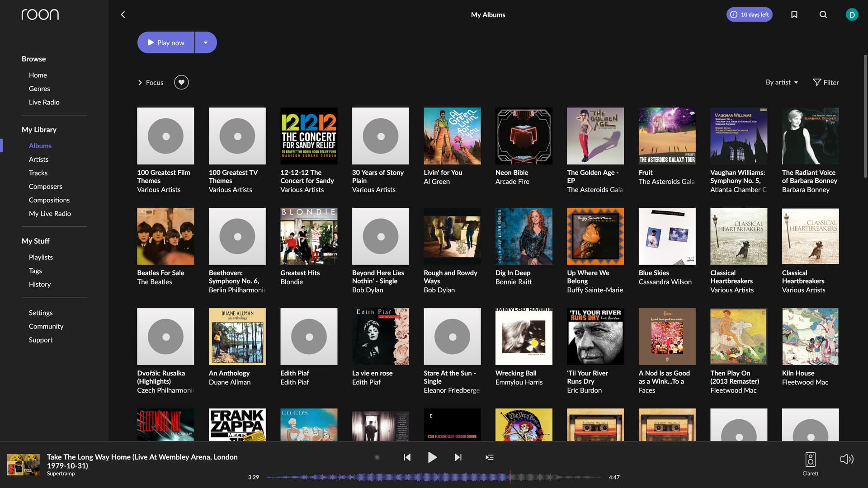868x488 pixels.
Task: Open the play queue icon
Action: (x=489, y=457)
